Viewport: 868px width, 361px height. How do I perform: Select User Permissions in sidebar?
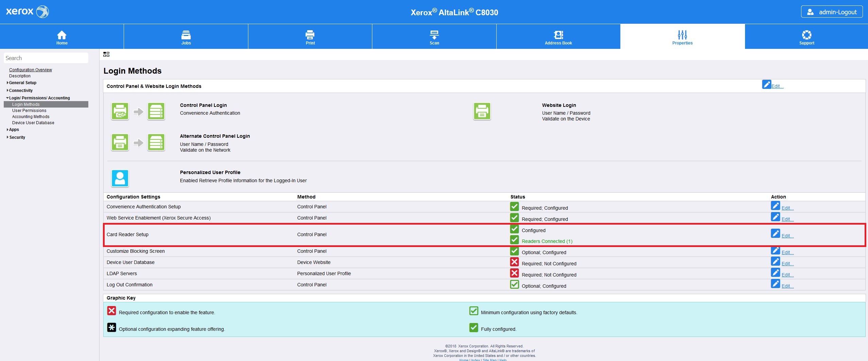29,111
